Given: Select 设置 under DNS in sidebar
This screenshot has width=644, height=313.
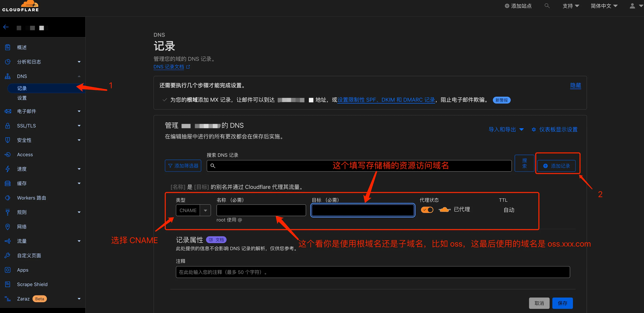Looking at the screenshot, I should 22,98.
